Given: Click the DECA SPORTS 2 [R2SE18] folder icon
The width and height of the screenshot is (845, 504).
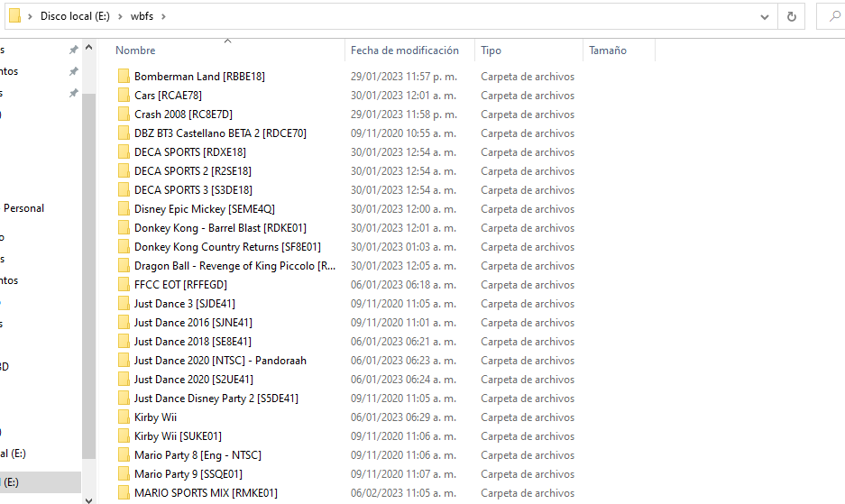Looking at the screenshot, I should (124, 171).
